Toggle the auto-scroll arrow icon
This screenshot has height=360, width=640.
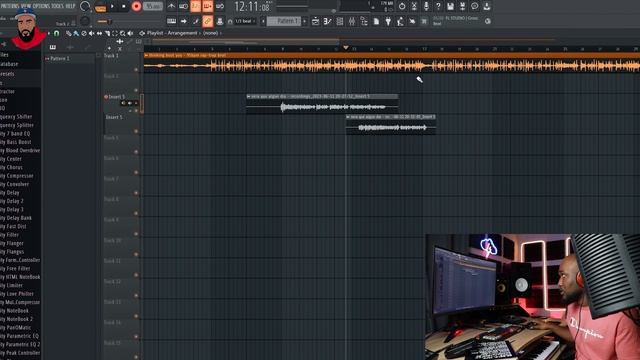pos(184,21)
